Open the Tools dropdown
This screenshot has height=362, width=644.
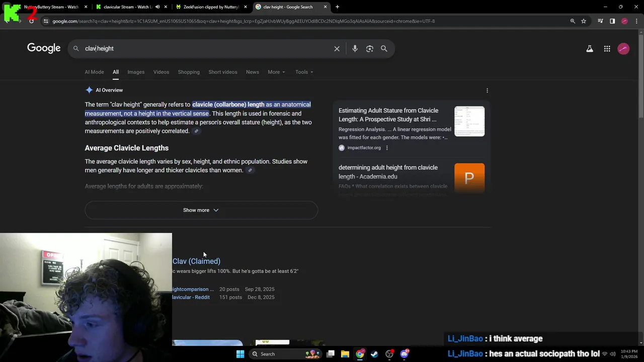click(x=304, y=72)
